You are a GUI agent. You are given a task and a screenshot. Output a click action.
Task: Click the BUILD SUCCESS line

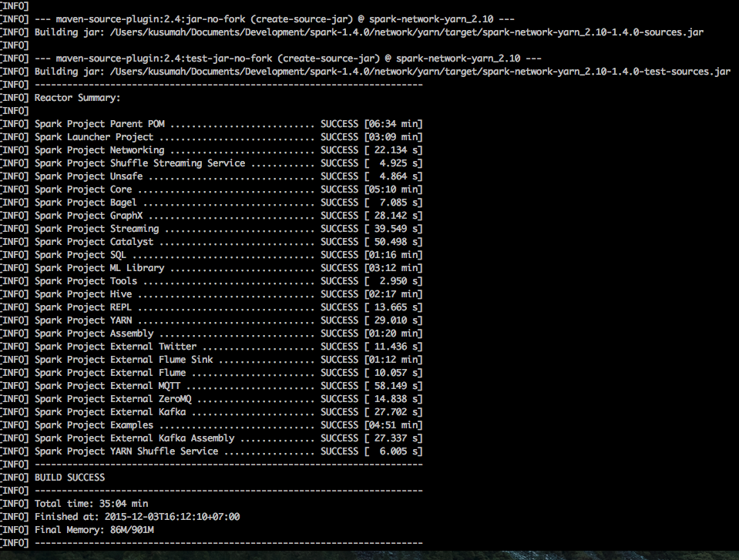click(69, 478)
